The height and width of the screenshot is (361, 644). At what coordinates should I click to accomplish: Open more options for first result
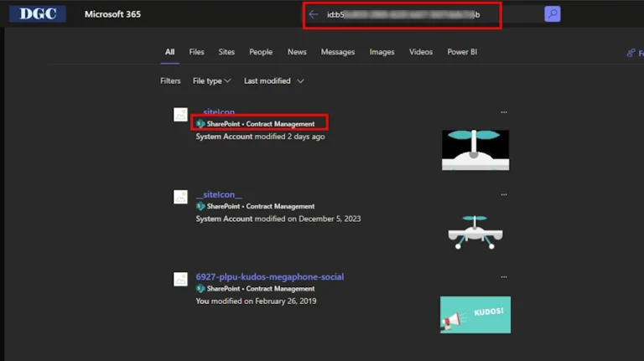click(x=504, y=111)
